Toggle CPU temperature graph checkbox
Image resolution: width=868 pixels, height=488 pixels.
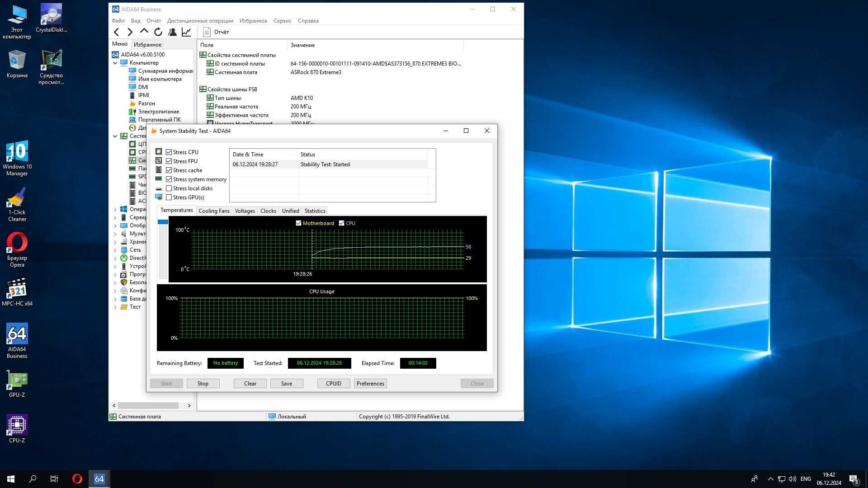pos(341,223)
